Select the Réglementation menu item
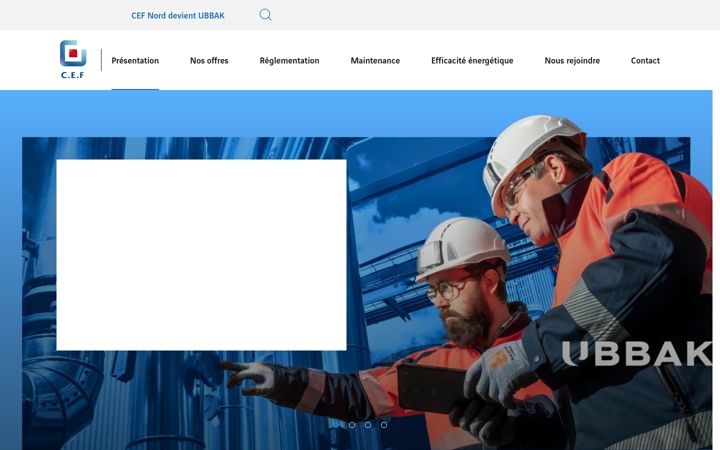 point(289,61)
